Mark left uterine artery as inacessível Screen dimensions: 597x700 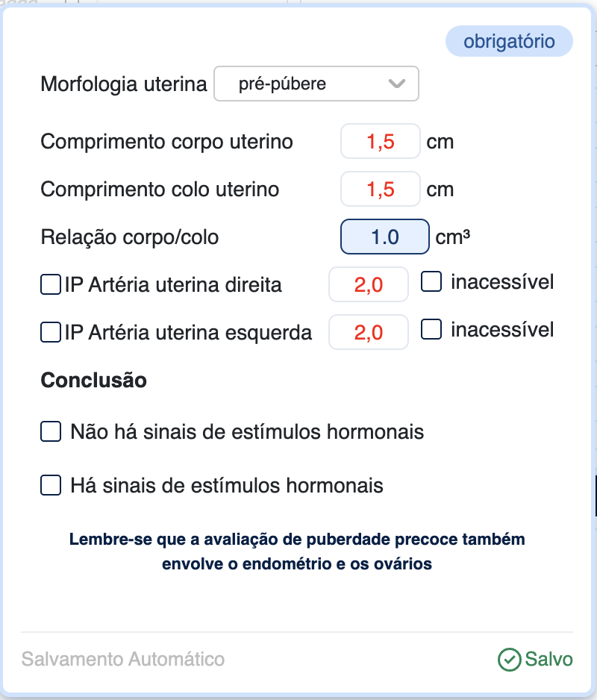(431, 329)
